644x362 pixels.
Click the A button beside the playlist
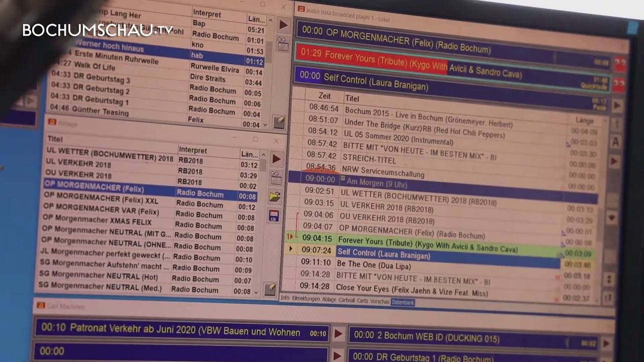[615, 142]
